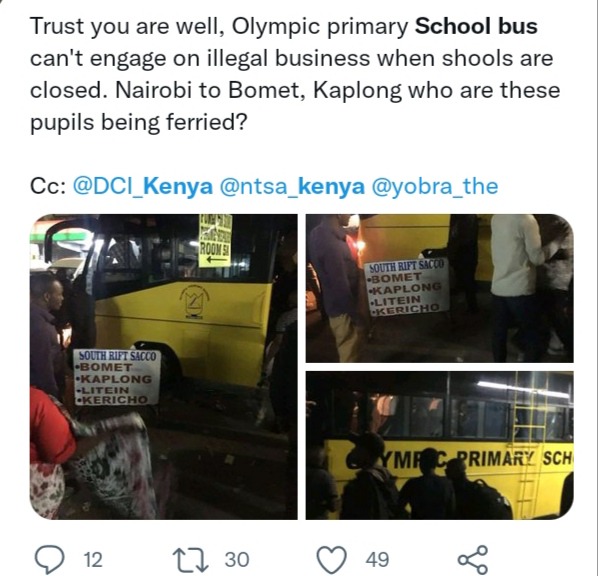
Task: Open the @yobra_the mention link
Action: [434, 187]
